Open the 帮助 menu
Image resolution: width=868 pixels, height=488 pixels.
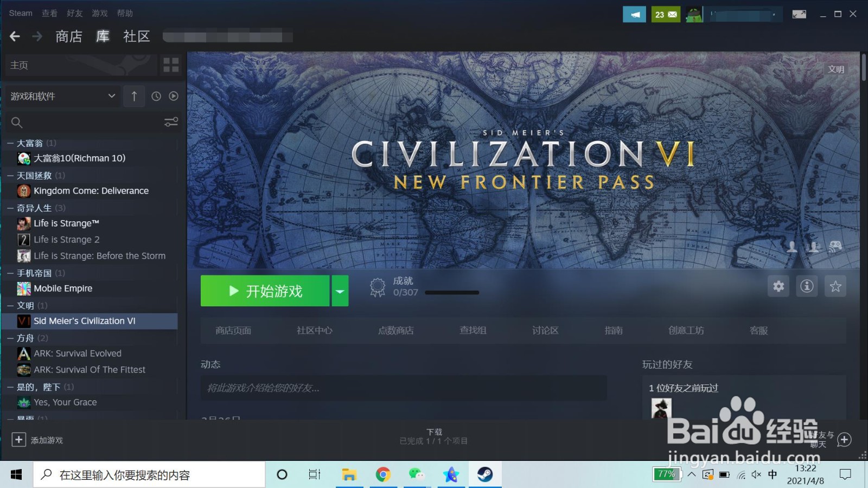pos(125,13)
